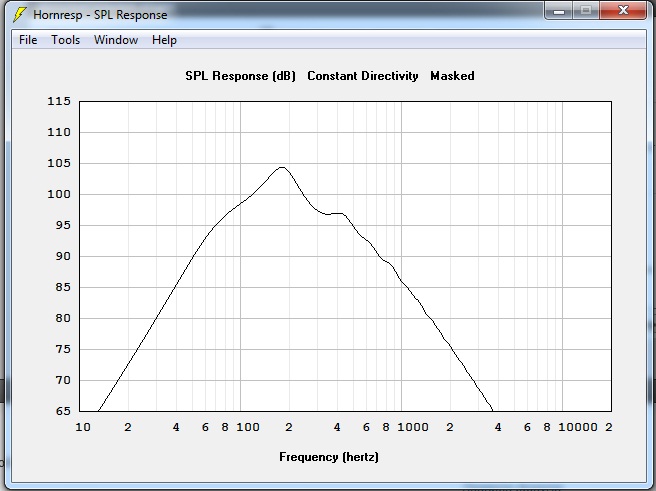The width and height of the screenshot is (656, 491).
Task: Close the Hornresp SPL Response window
Action: tap(623, 10)
